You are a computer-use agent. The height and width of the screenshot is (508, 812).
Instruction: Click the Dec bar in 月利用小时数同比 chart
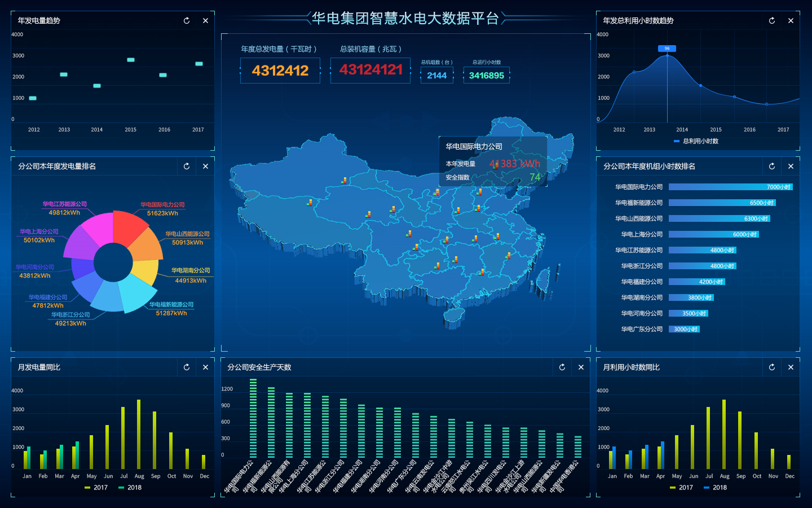(x=789, y=462)
